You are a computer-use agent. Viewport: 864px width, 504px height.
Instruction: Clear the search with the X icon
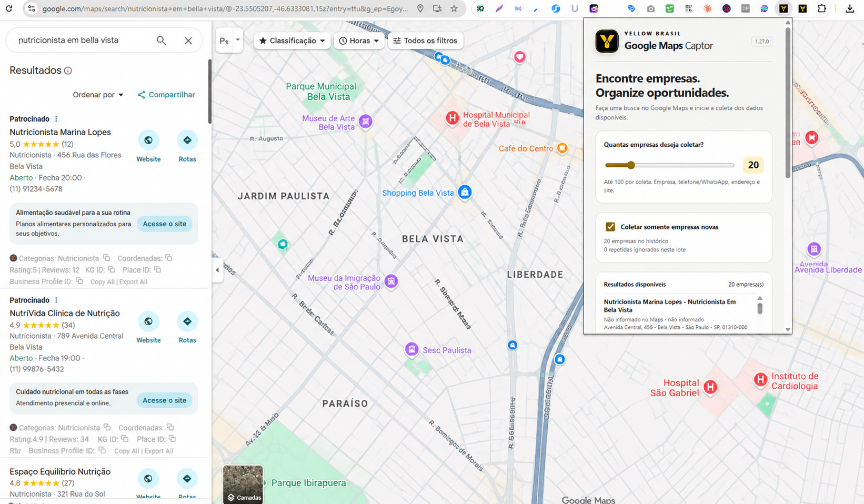[x=188, y=41]
